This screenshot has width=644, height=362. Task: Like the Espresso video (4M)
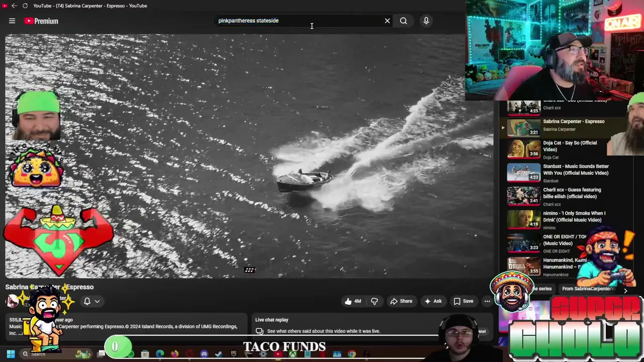coord(353,301)
